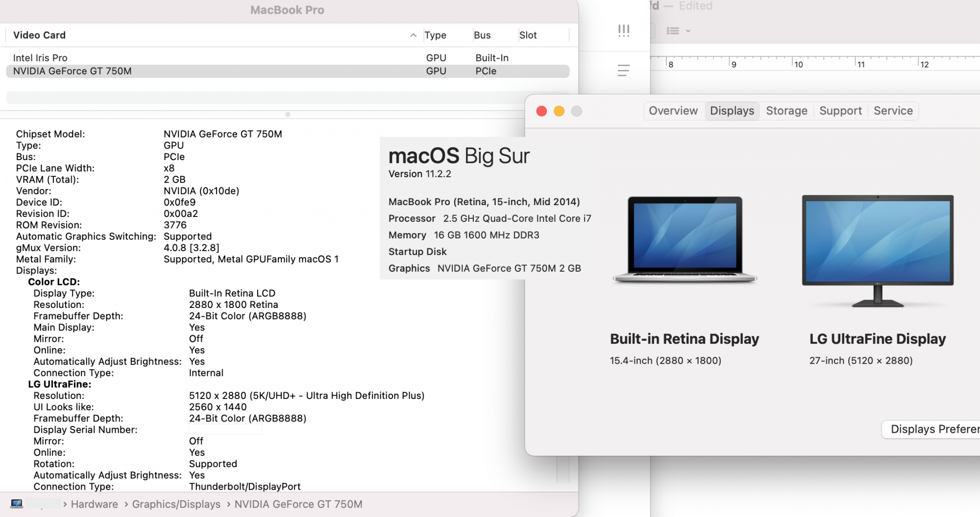The image size is (980, 517).
Task: Click the 10 mark on the document ruler
Action: click(x=798, y=65)
